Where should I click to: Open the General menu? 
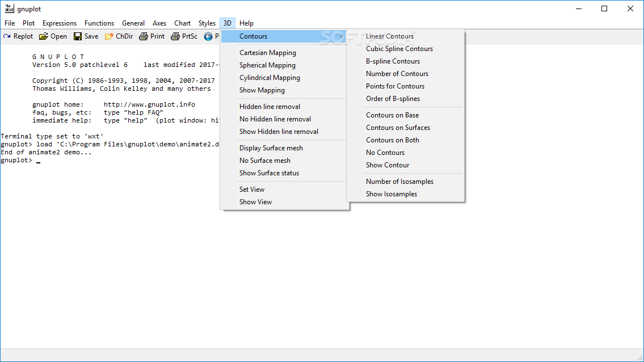tap(133, 23)
